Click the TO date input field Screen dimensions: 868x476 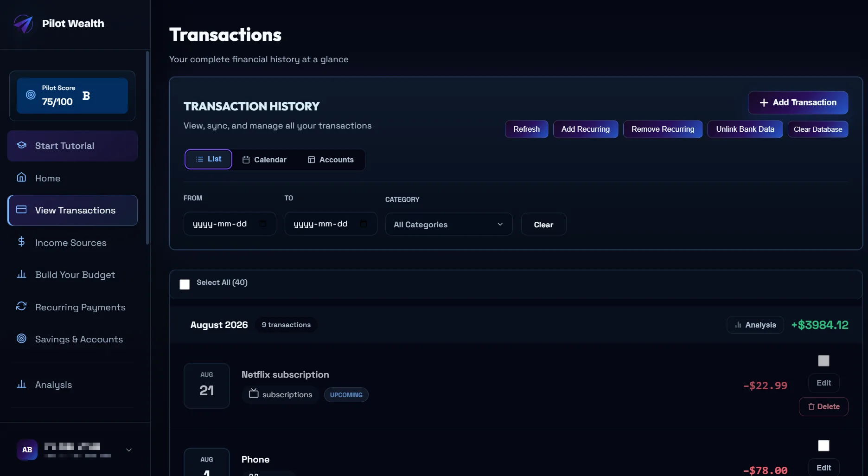tap(331, 224)
